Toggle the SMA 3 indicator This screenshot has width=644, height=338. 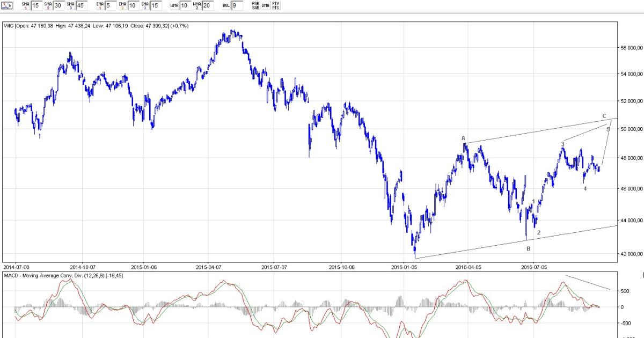click(70, 5)
